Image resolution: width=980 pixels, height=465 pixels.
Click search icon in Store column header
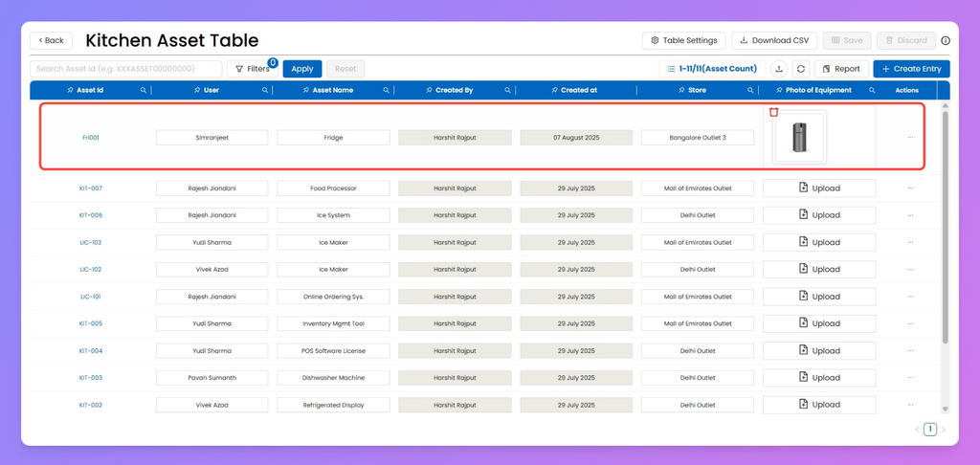tap(751, 91)
